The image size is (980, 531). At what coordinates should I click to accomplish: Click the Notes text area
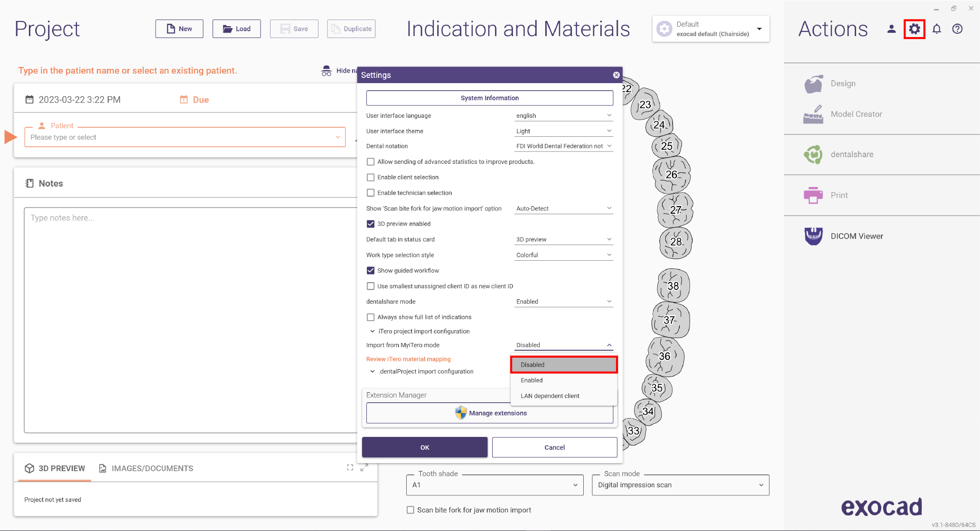click(191, 320)
